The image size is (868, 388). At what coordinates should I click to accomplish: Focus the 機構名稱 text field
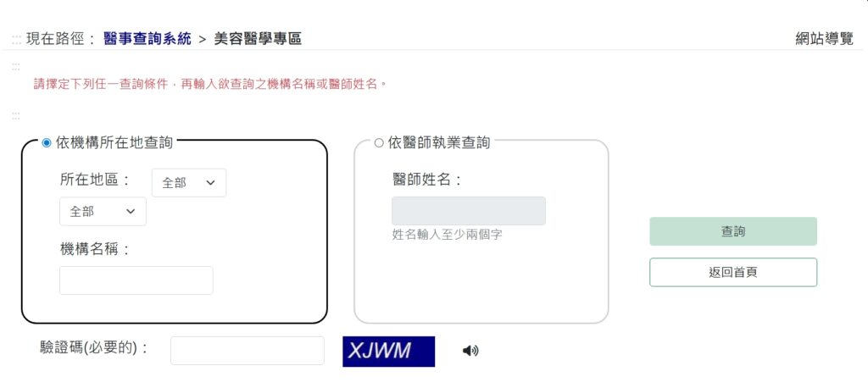pos(136,280)
